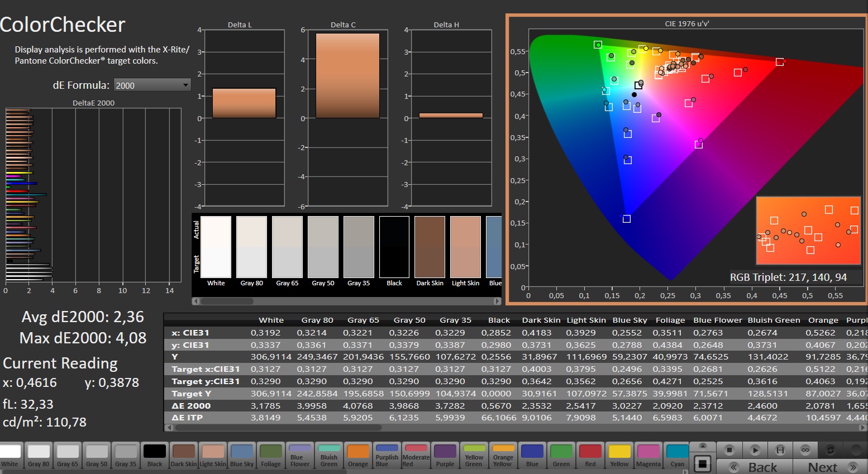Select the Bluish Green patch button
The width and height of the screenshot is (868, 474).
coord(329,455)
